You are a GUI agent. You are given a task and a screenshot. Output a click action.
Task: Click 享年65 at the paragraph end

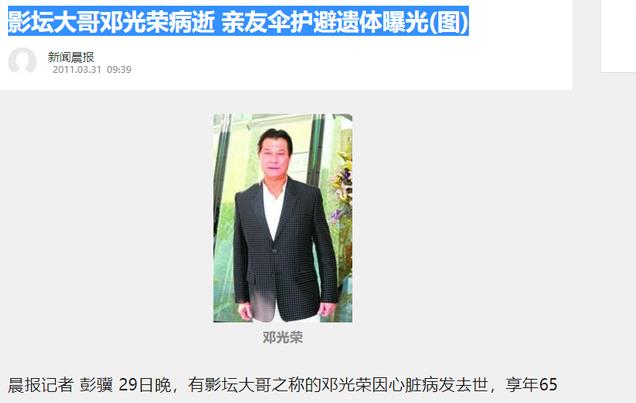click(531, 385)
